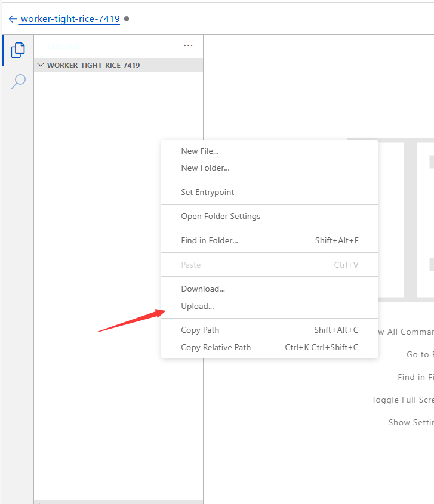Select Set Entrypoint menu option

click(x=208, y=193)
